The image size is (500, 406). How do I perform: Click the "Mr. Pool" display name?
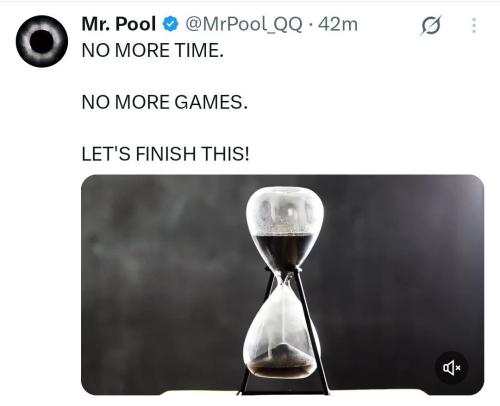[x=119, y=24]
